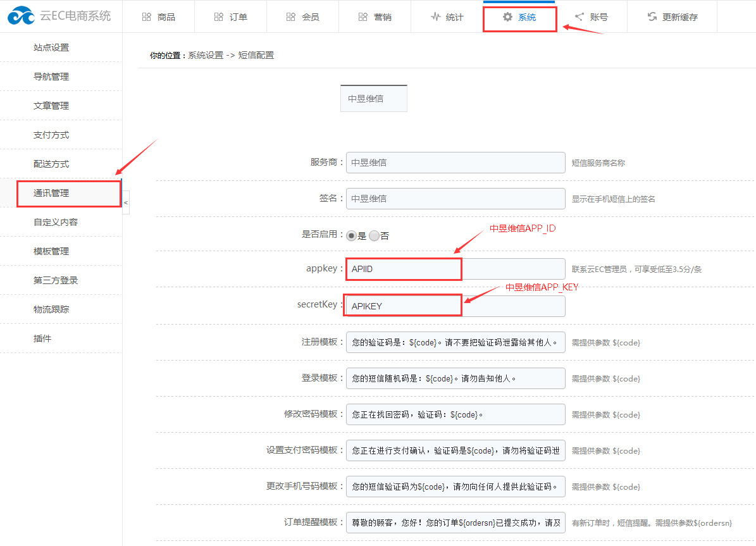Go to 第三方登录 sidebar link
This screenshot has height=546, width=756.
(56, 280)
